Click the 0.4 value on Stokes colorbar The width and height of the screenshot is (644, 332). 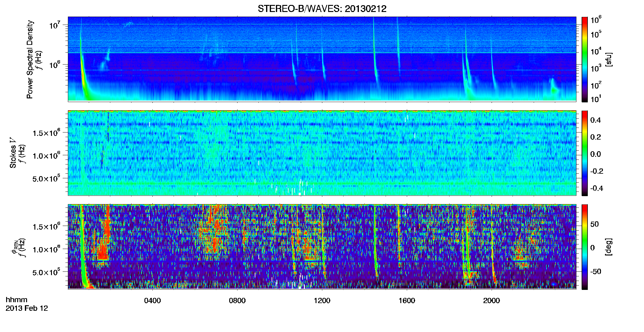tap(595, 120)
